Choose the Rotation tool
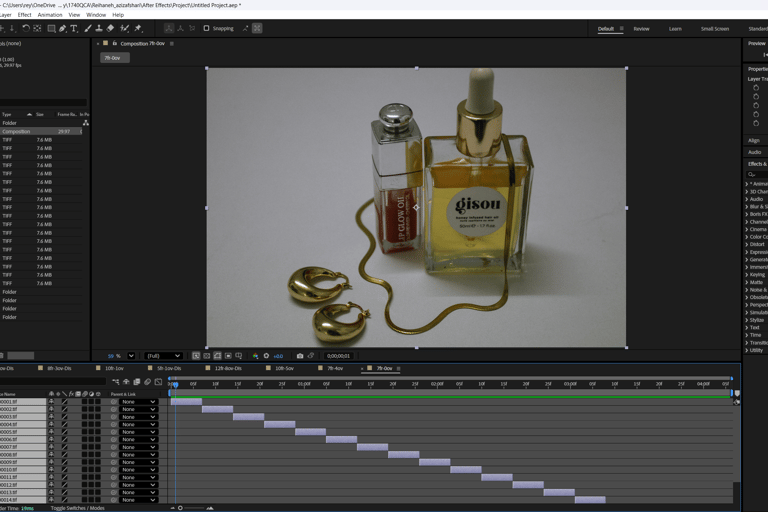 coord(26,29)
